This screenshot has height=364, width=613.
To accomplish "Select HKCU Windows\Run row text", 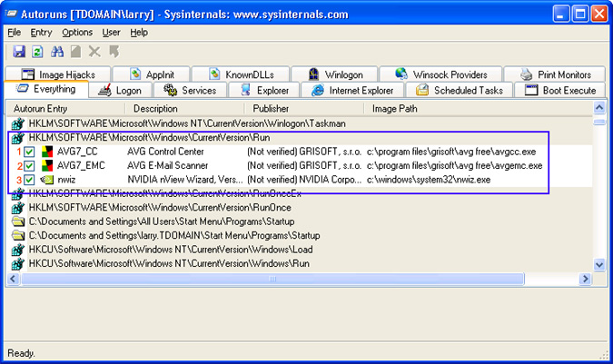I will tap(169, 263).
